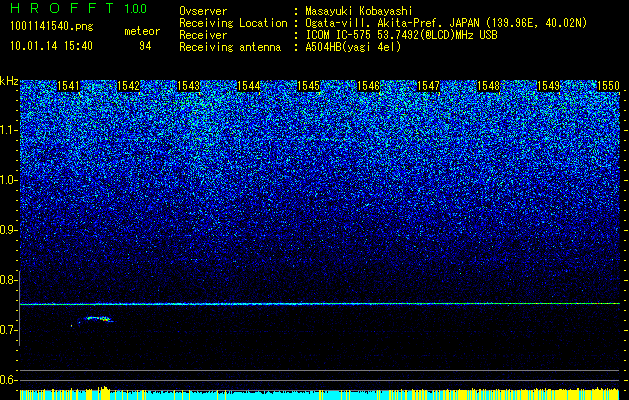The image size is (629, 400).
Task: Click the observer name Masayuki Kobayashi
Action: (x=359, y=11)
